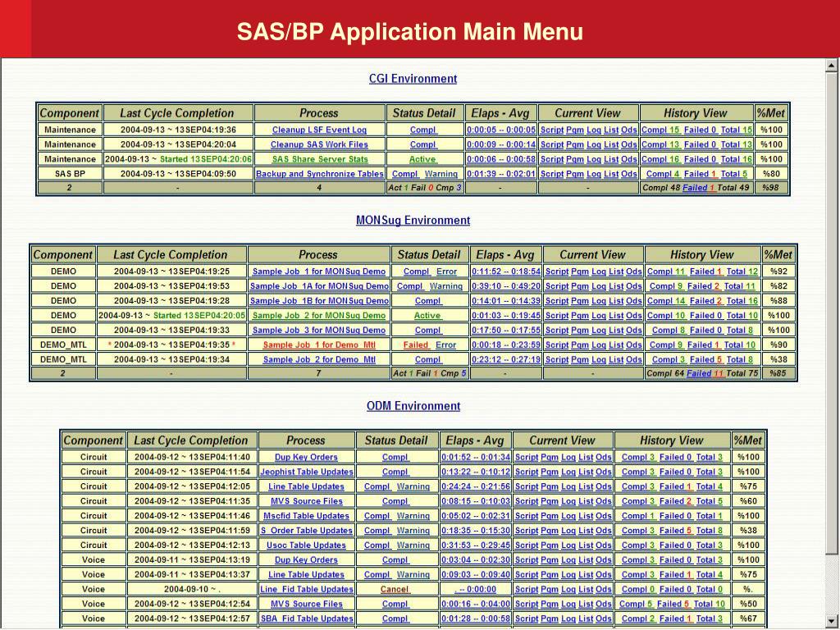Open Cleanup SAS Work Files process
This screenshot has height=630, width=840.
pos(319,144)
